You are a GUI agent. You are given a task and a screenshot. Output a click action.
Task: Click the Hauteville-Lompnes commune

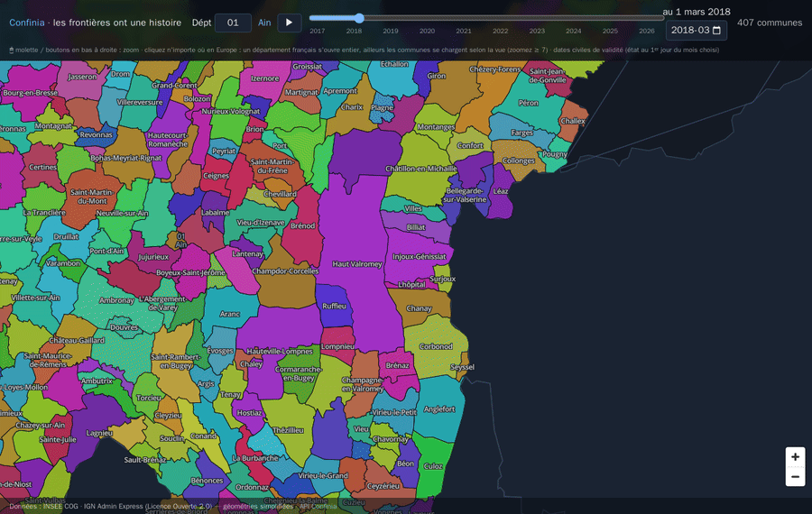[x=280, y=351]
